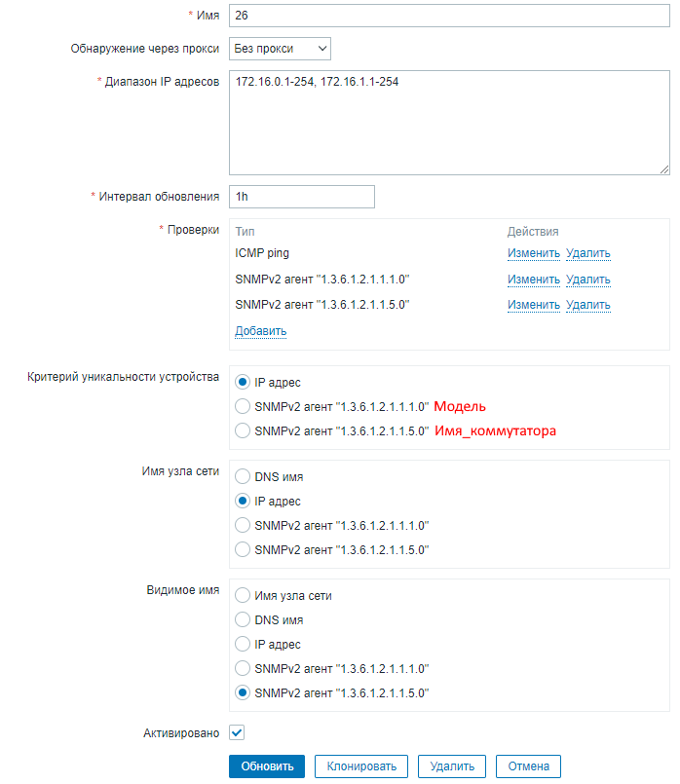
Task: Select IP адрес as uniqueness criteria
Action: pyautogui.click(x=244, y=383)
